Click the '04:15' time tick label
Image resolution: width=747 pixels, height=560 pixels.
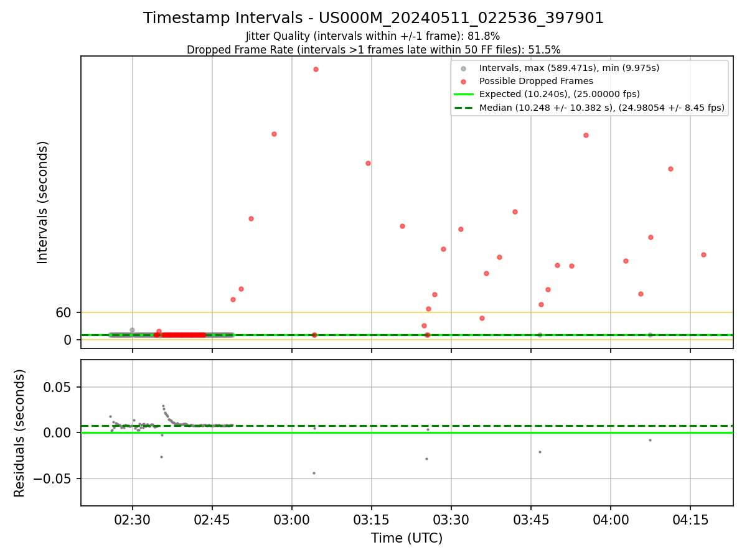click(690, 520)
